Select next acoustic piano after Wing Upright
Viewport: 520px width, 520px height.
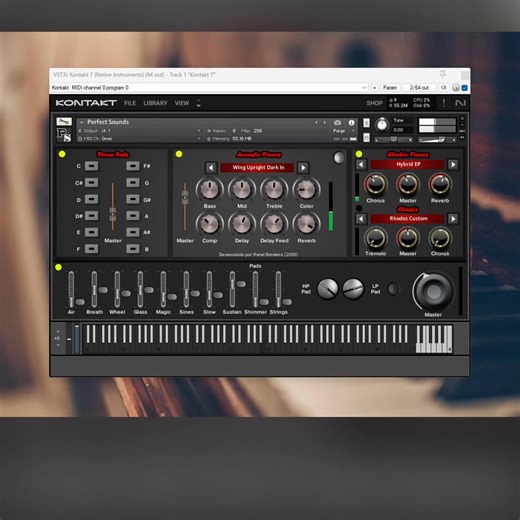[303, 168]
